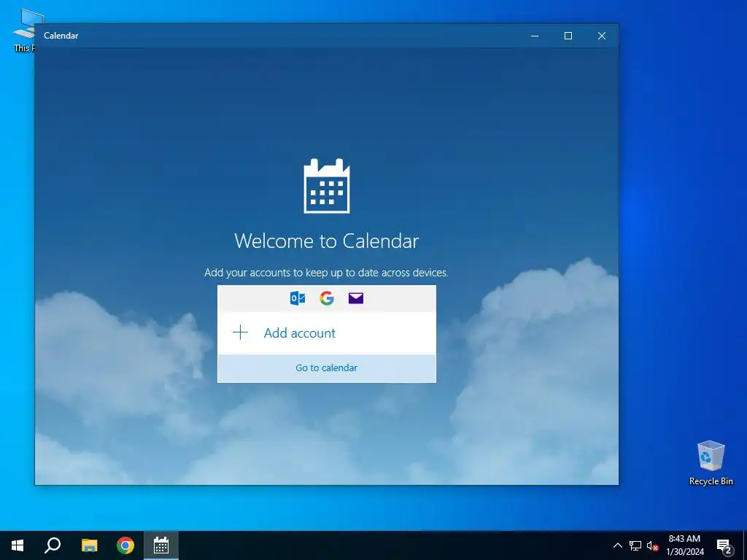The height and width of the screenshot is (560, 747).
Task: Open the Action Center notifications
Action: [x=724, y=545]
